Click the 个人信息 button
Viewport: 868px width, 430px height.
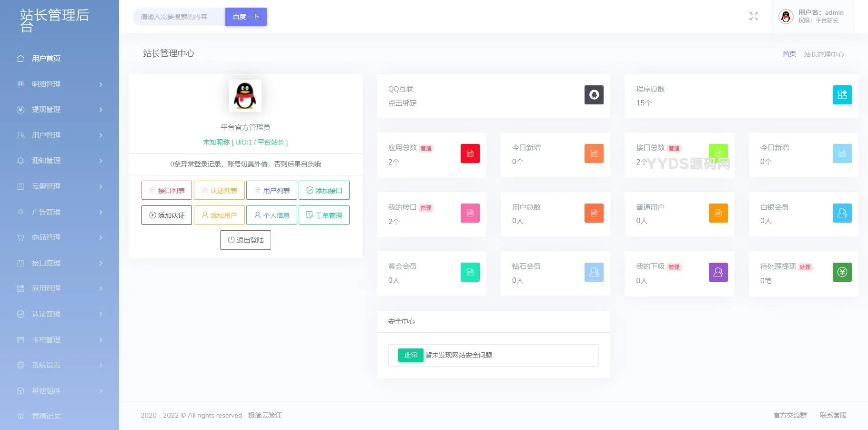272,215
